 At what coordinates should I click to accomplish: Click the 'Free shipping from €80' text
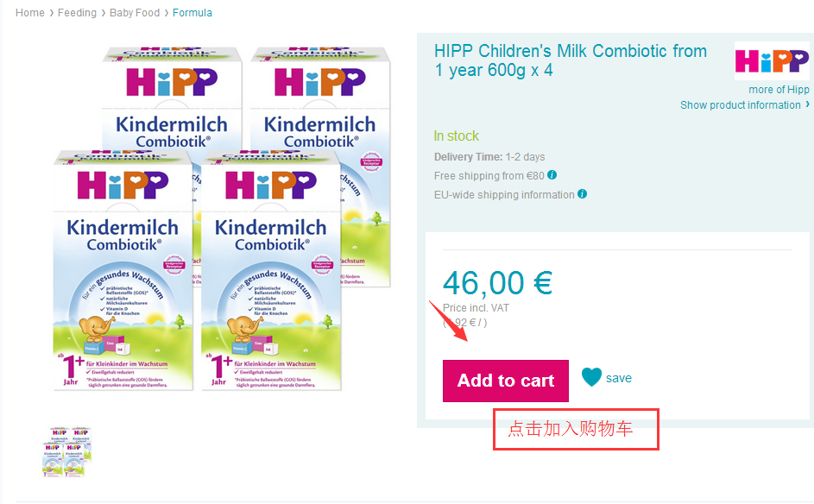click(489, 176)
